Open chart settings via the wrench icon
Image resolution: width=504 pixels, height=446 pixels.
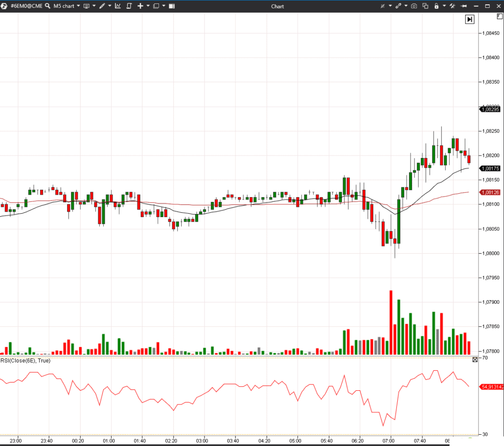point(451,6)
